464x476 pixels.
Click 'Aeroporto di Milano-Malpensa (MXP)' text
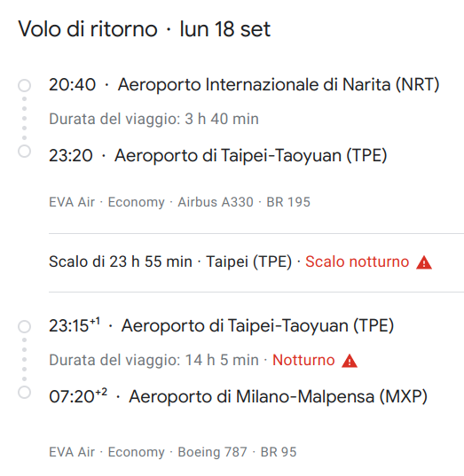pyautogui.click(x=278, y=397)
